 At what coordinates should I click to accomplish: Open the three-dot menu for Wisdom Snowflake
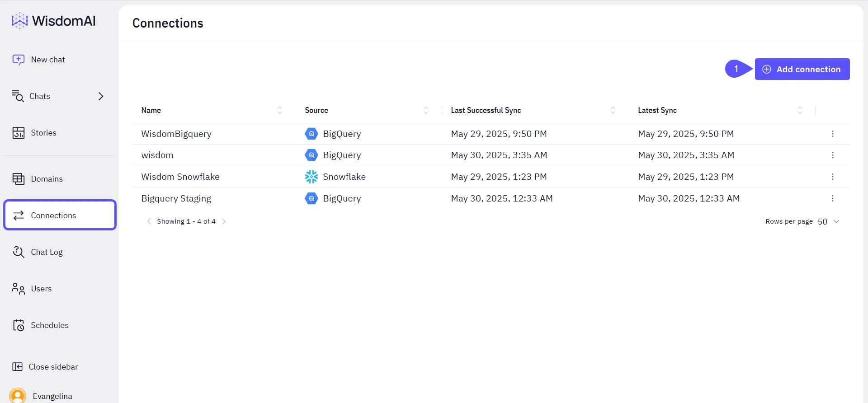point(832,177)
